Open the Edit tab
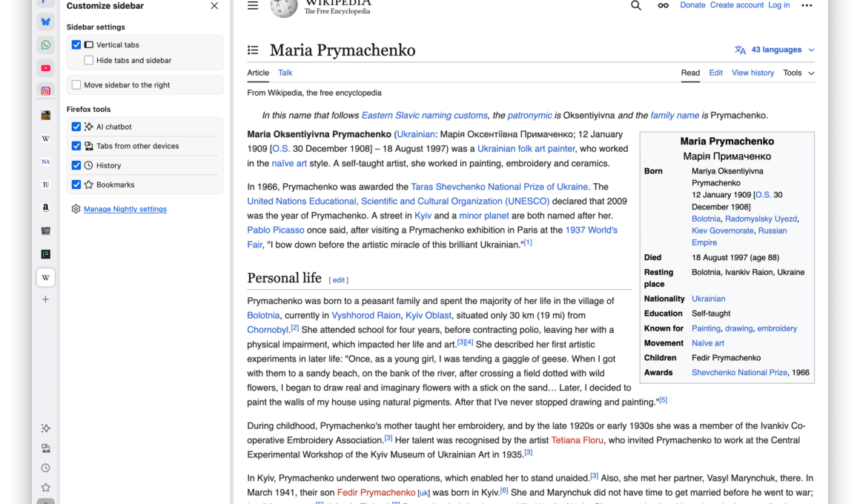Image resolution: width=860 pixels, height=504 pixels. pyautogui.click(x=715, y=73)
